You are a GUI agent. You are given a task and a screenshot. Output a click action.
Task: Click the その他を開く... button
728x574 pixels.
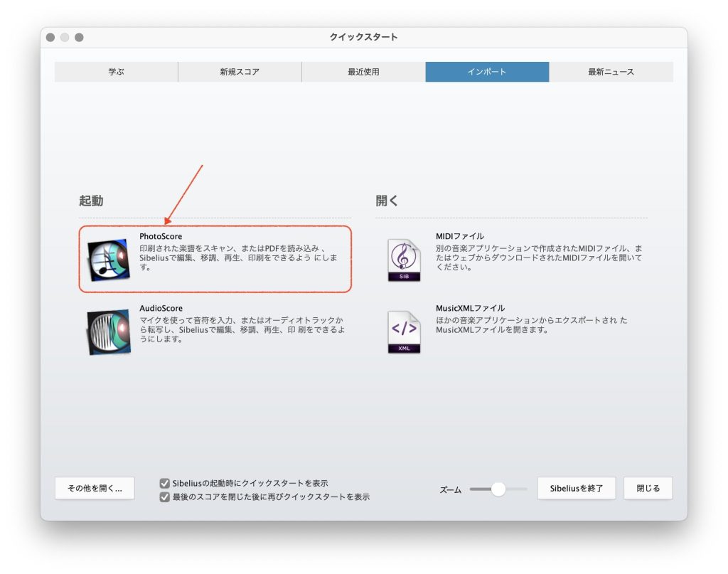pos(95,489)
